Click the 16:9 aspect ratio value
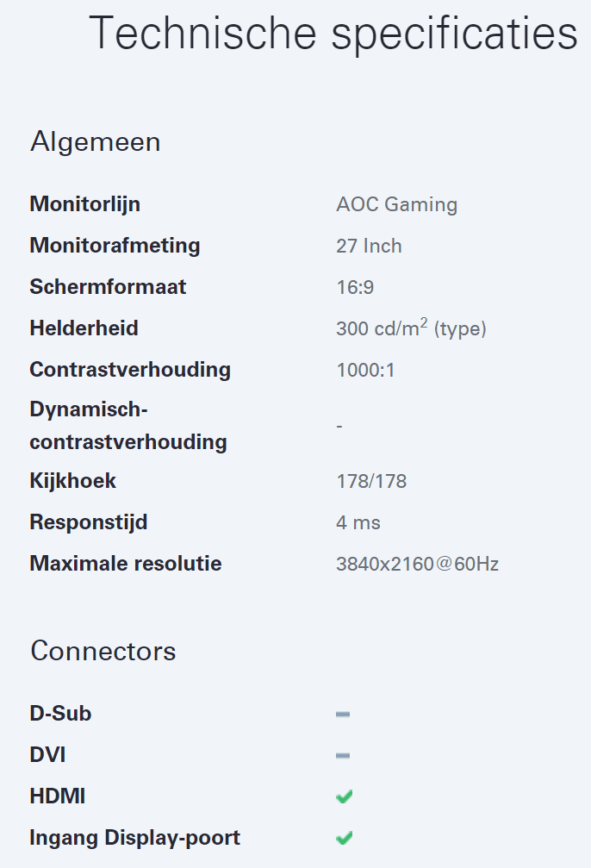The height and width of the screenshot is (868, 591). coord(355,287)
